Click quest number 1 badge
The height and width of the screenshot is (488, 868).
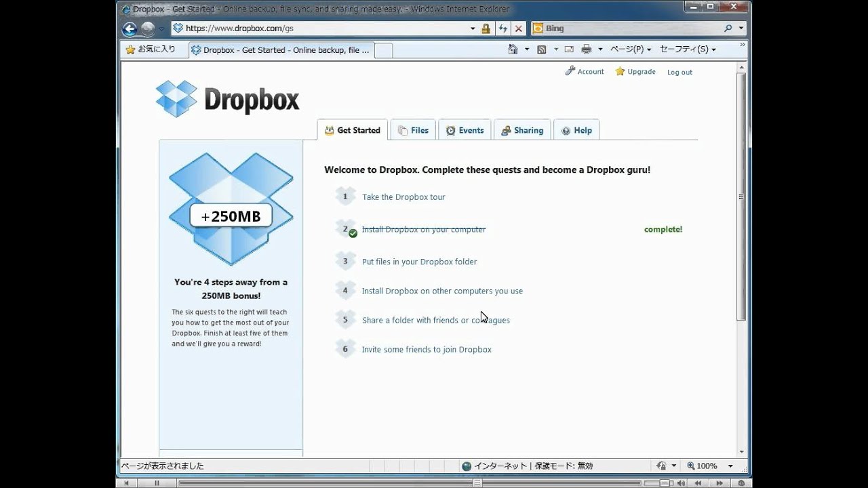tap(345, 197)
